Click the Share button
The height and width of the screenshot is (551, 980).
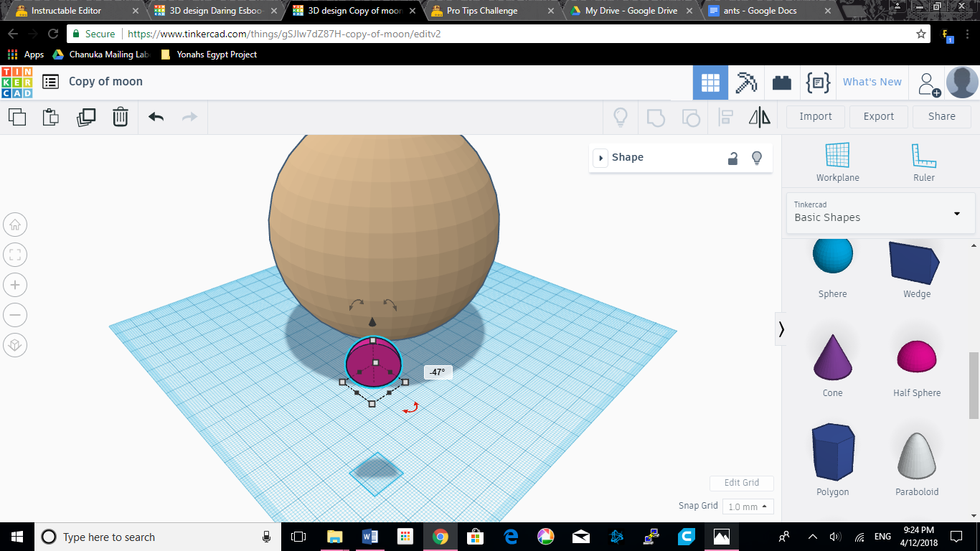[942, 117]
